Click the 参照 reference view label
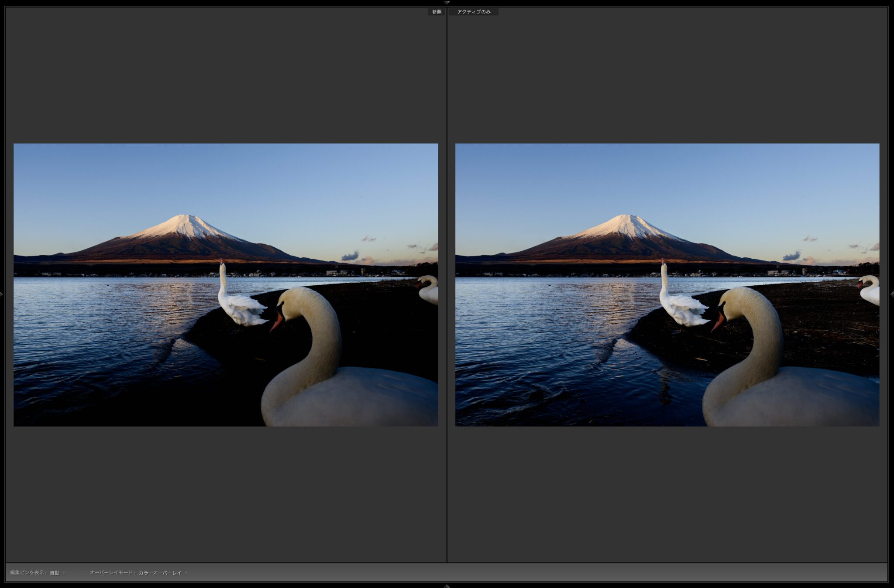 [x=437, y=12]
